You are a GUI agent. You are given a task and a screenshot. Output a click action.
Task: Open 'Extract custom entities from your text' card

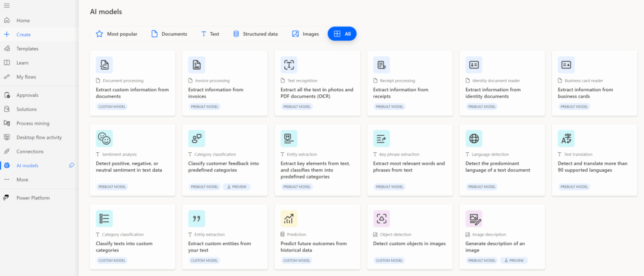click(x=225, y=237)
